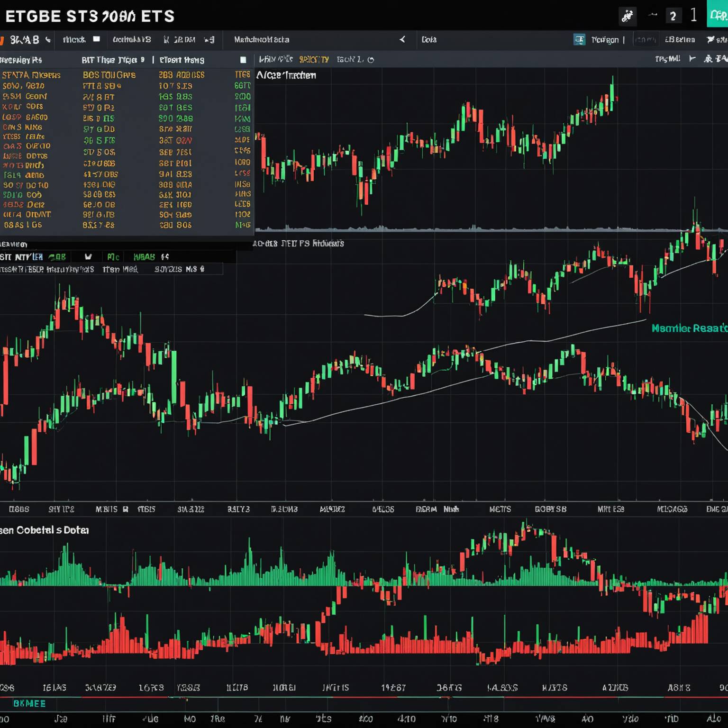Screen dimensions: 728x728
Task: Click the teal square icon beside 'Nofgon'
Action: [579, 40]
